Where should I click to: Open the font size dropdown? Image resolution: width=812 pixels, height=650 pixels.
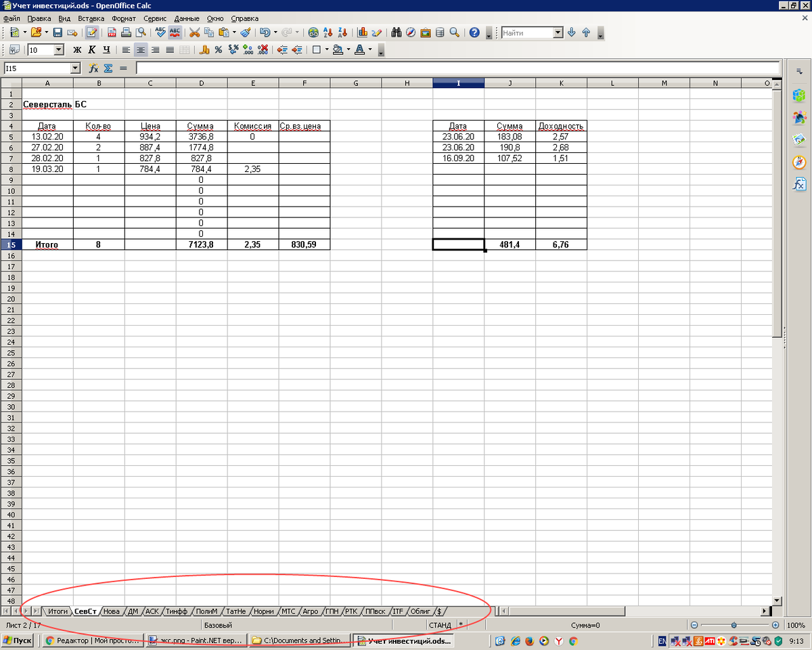coord(58,49)
